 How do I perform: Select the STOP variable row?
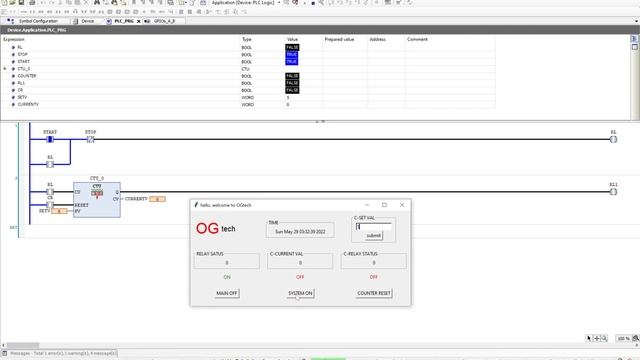(247, 54)
